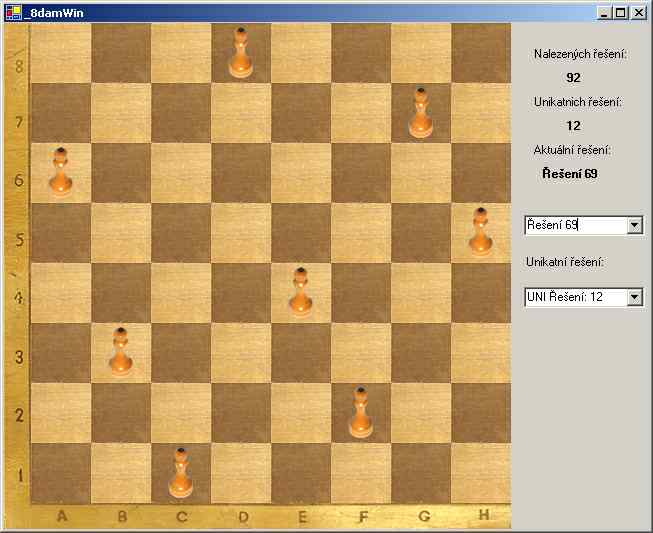Click the Aktuální řešení: label
653x533 pixels.
[x=572, y=150]
